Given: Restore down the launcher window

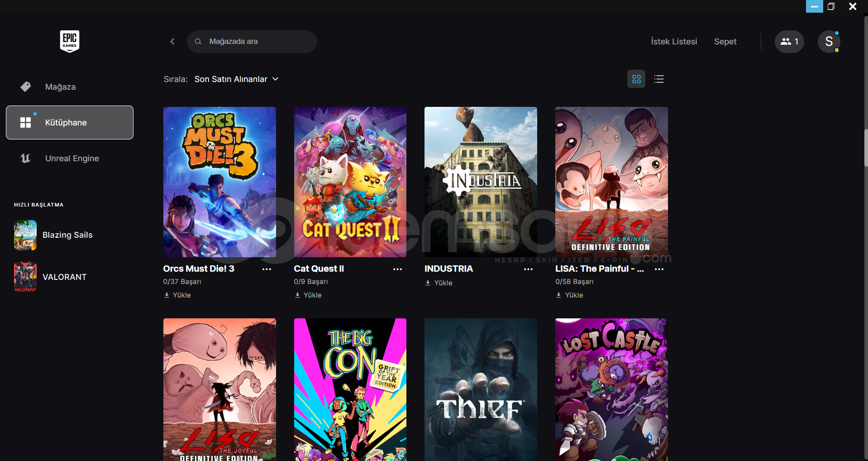Looking at the screenshot, I should (831, 6).
